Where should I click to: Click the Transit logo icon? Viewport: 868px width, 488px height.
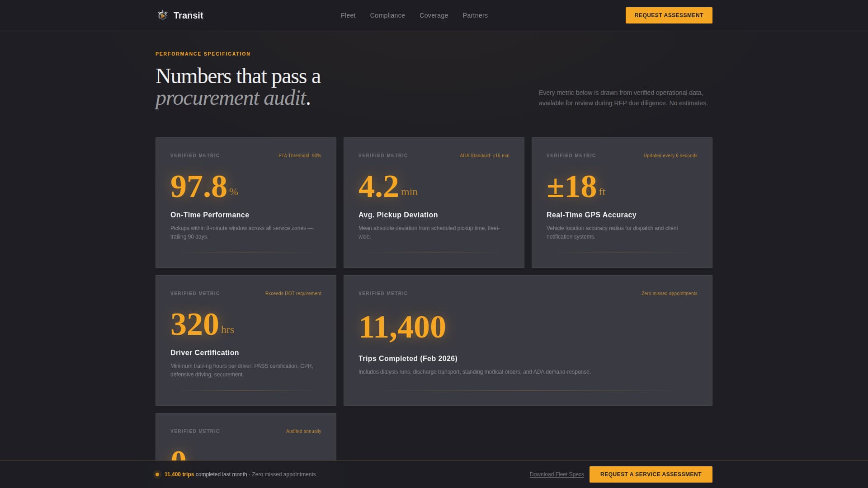click(162, 15)
